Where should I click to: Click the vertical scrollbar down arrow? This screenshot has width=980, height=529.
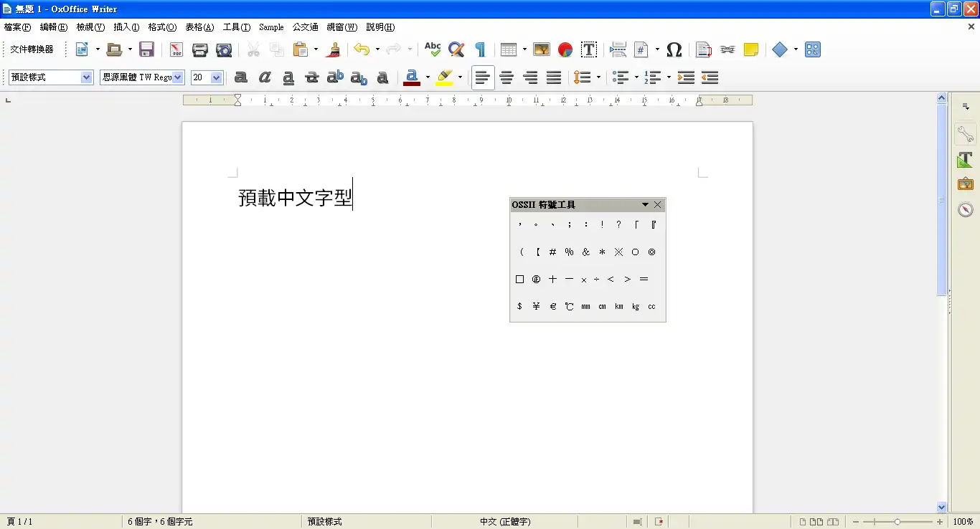click(x=942, y=507)
